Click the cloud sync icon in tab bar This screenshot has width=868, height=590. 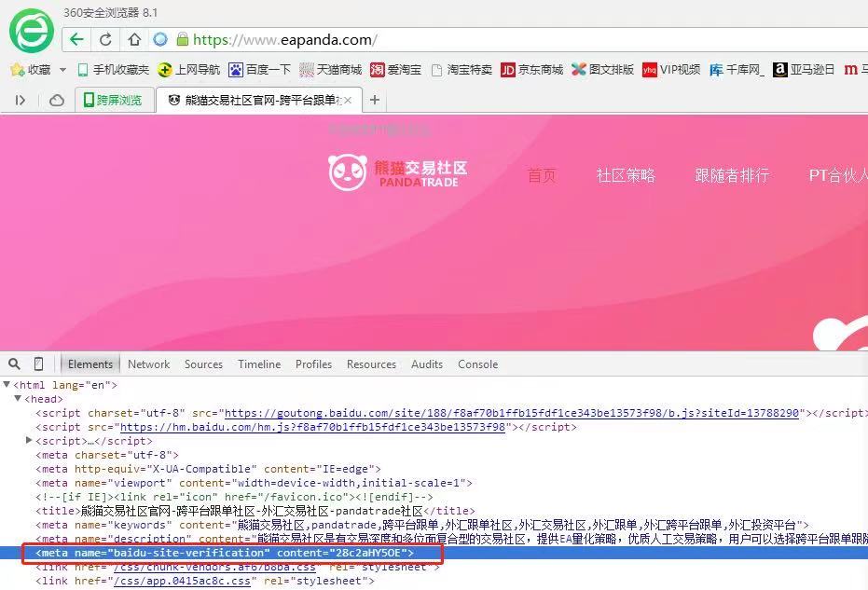(x=57, y=100)
